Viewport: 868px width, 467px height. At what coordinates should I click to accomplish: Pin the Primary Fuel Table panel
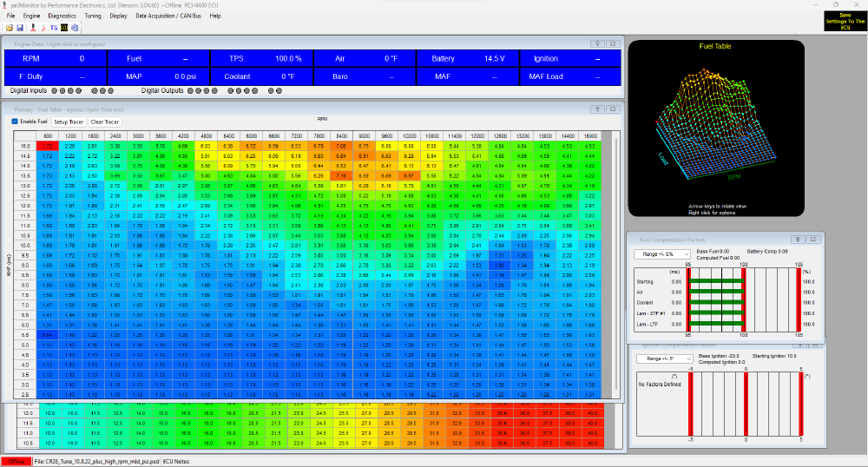click(598, 109)
